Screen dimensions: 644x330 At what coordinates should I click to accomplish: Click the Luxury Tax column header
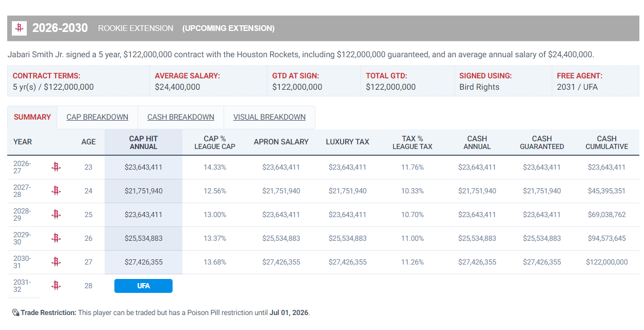[x=348, y=142]
